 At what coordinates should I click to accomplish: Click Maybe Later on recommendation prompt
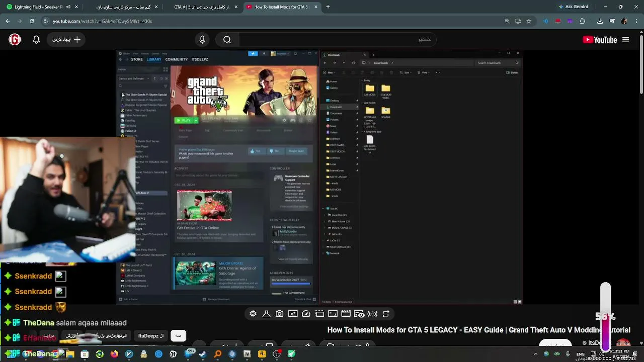coord(296,151)
